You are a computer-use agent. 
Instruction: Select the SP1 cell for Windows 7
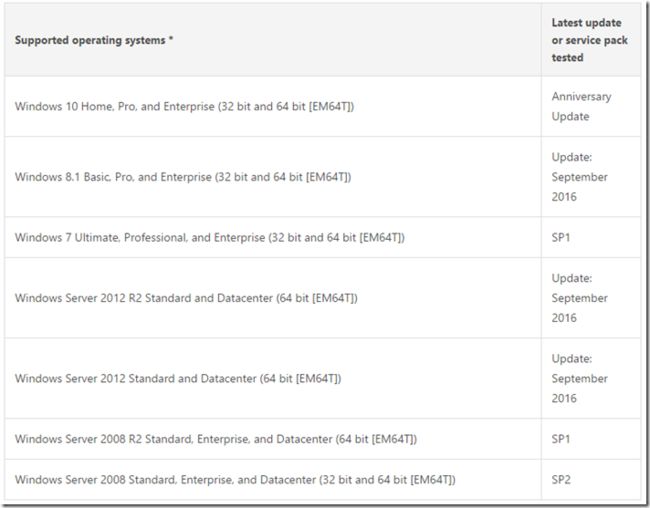click(x=560, y=238)
